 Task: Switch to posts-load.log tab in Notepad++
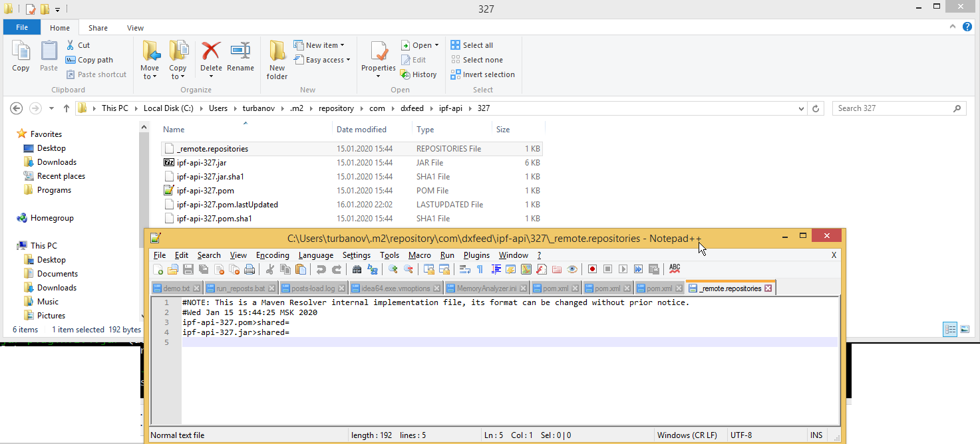click(x=313, y=288)
